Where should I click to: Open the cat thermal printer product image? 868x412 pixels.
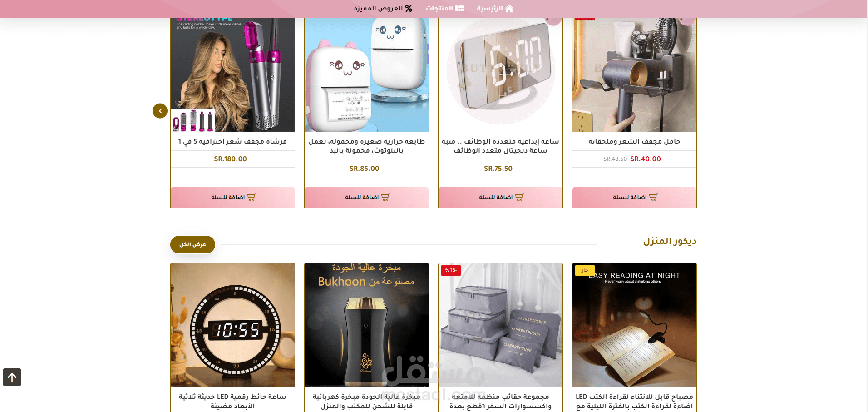pyautogui.click(x=366, y=75)
